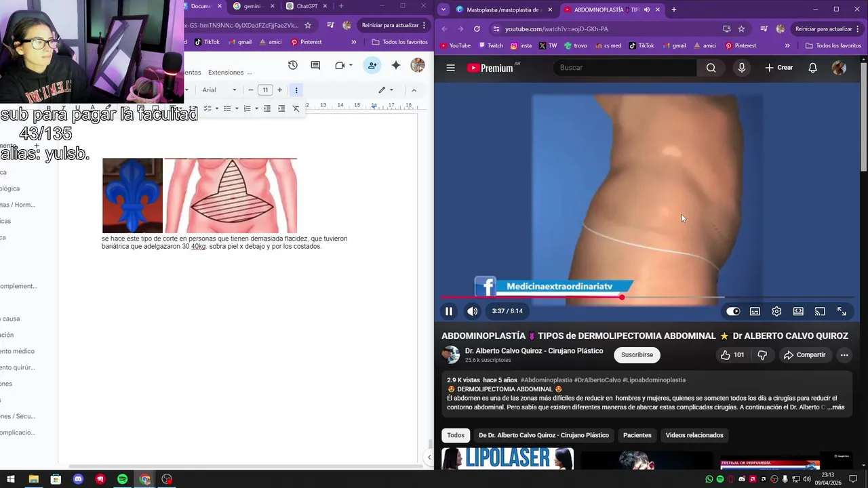868x488 pixels.
Task: Open the numbered list style dropdown arrow
Action: point(256,108)
